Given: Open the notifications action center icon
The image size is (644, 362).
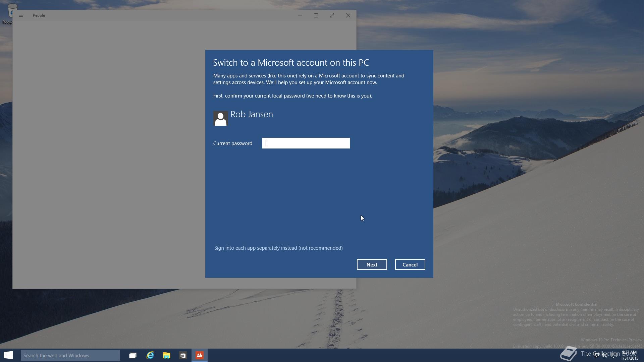Looking at the screenshot, I should click(613, 355).
